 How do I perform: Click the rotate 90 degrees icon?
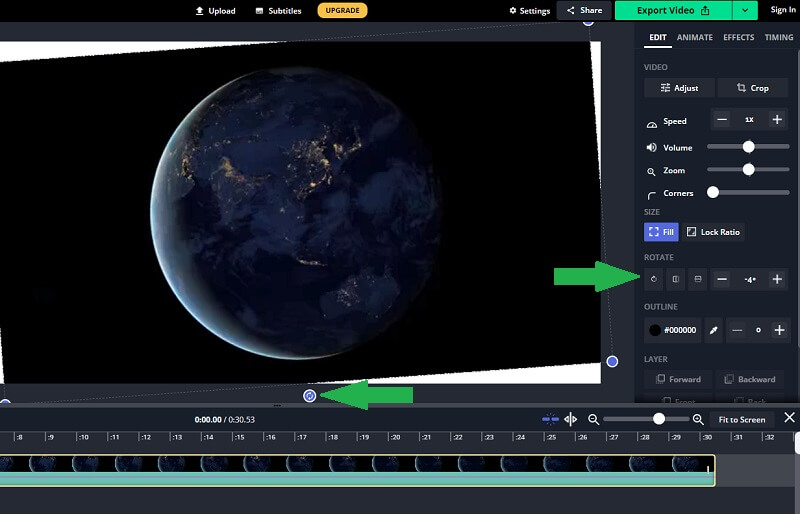tap(655, 279)
